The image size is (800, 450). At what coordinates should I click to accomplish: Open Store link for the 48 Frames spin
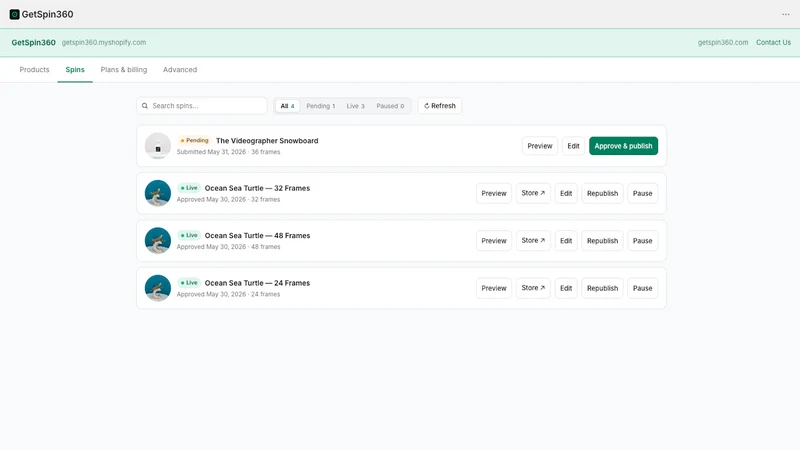click(x=533, y=240)
